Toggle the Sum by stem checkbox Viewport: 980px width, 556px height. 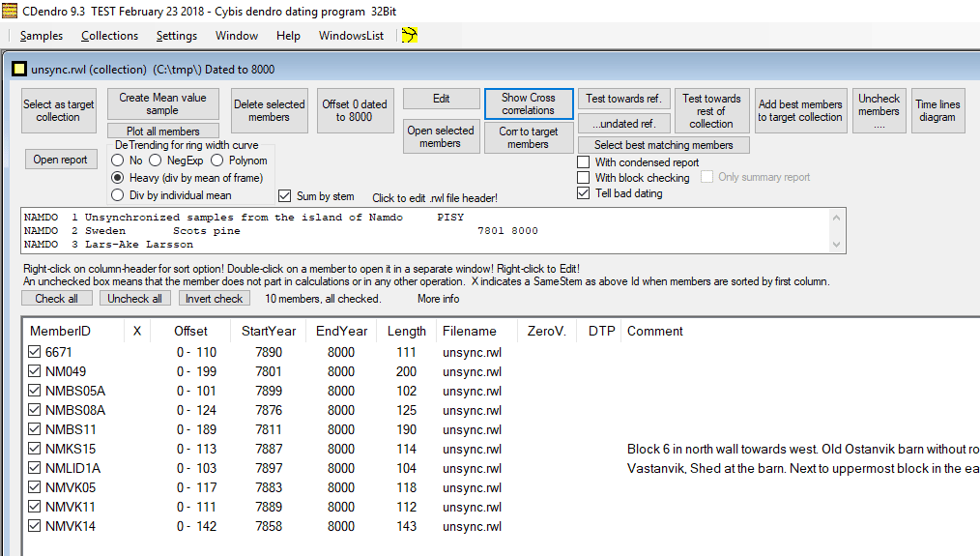click(285, 195)
